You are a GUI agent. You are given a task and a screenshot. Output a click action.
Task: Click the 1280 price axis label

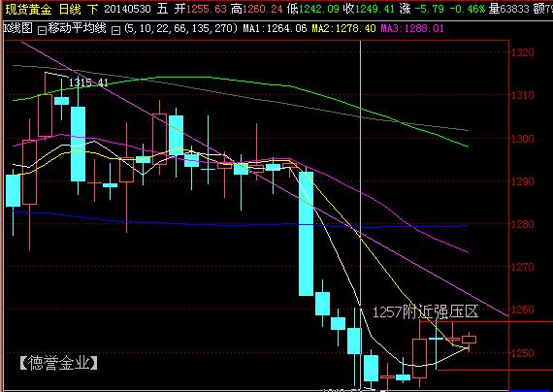(523, 224)
